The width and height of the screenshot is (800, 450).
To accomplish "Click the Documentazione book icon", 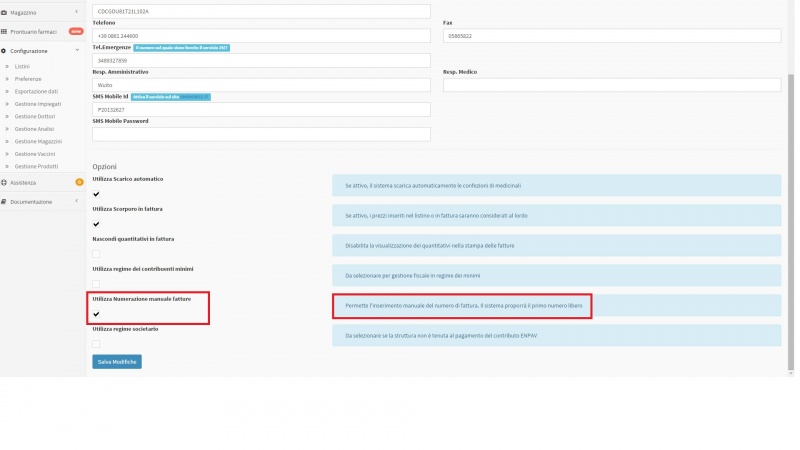I will tap(4, 202).
